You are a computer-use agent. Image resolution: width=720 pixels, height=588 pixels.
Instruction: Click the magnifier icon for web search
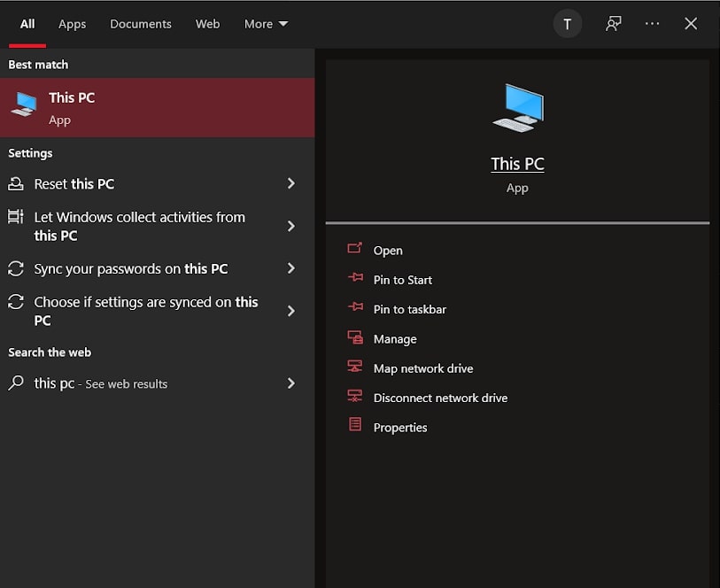point(16,383)
